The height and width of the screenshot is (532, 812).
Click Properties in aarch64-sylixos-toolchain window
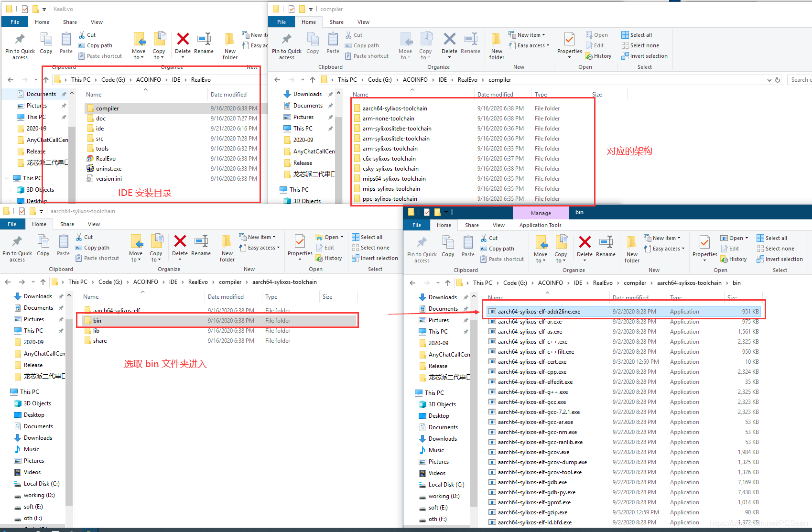coord(300,248)
